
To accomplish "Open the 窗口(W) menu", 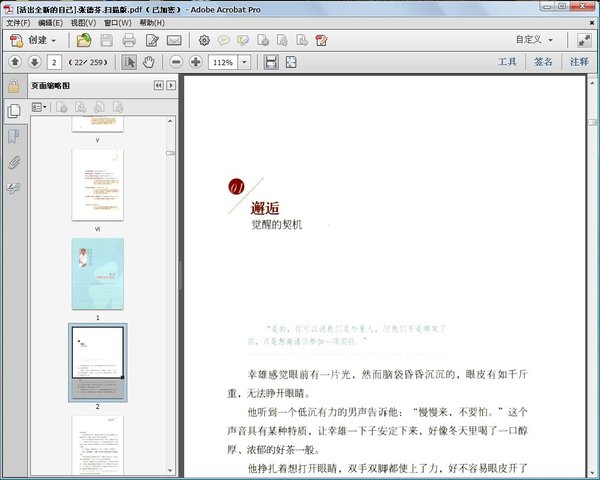I will tap(117, 23).
